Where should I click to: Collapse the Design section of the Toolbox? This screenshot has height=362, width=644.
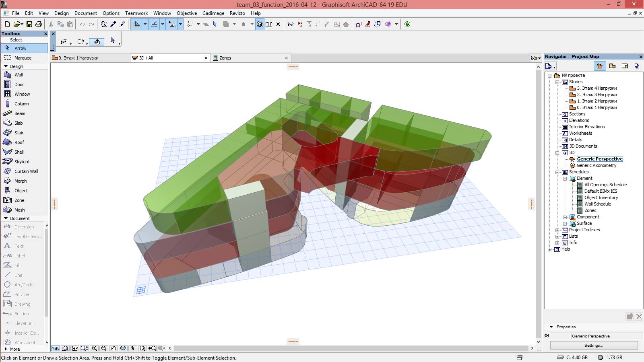(x=6, y=66)
